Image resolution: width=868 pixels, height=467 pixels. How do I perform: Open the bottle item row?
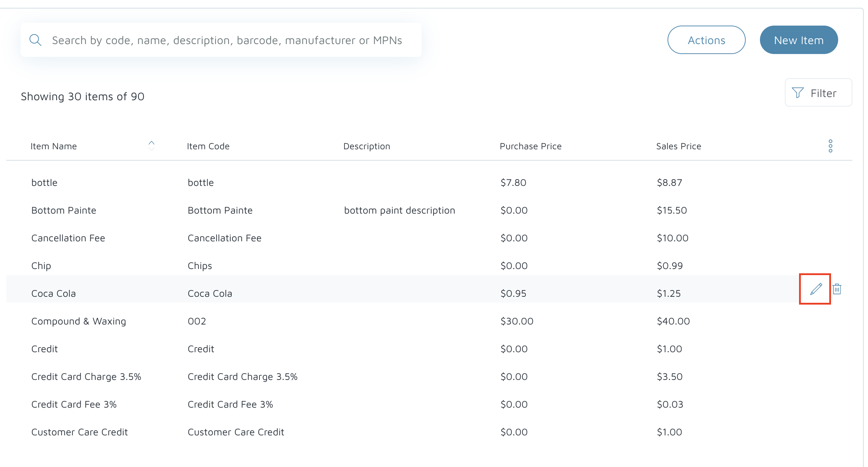tap(44, 183)
